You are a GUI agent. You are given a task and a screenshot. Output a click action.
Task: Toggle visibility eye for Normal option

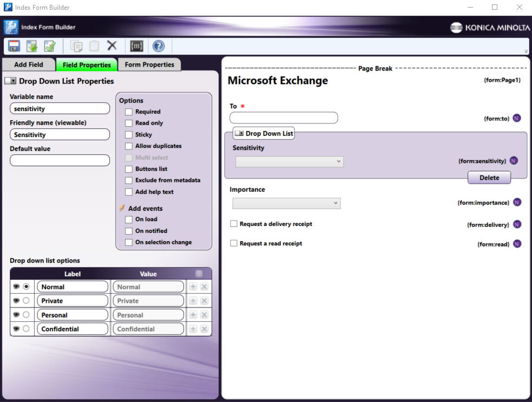click(16, 287)
